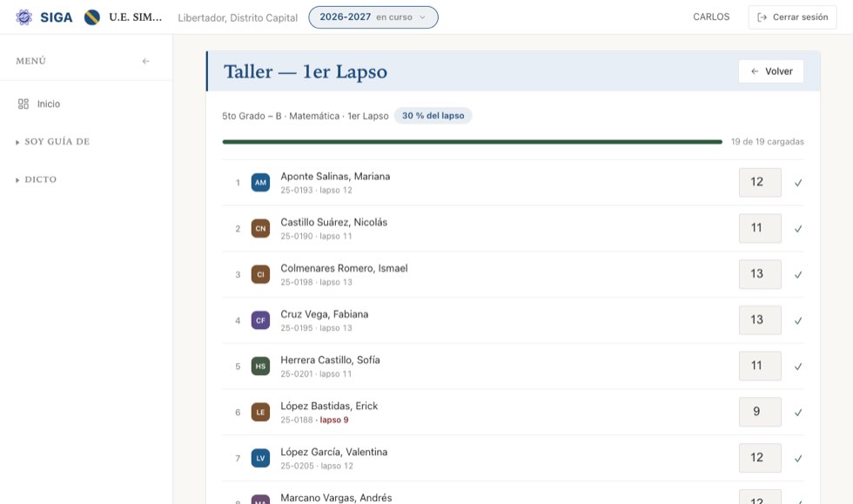Viewport: 853px width, 504px height.
Task: Click the SIGA brand name
Action: [56, 17]
